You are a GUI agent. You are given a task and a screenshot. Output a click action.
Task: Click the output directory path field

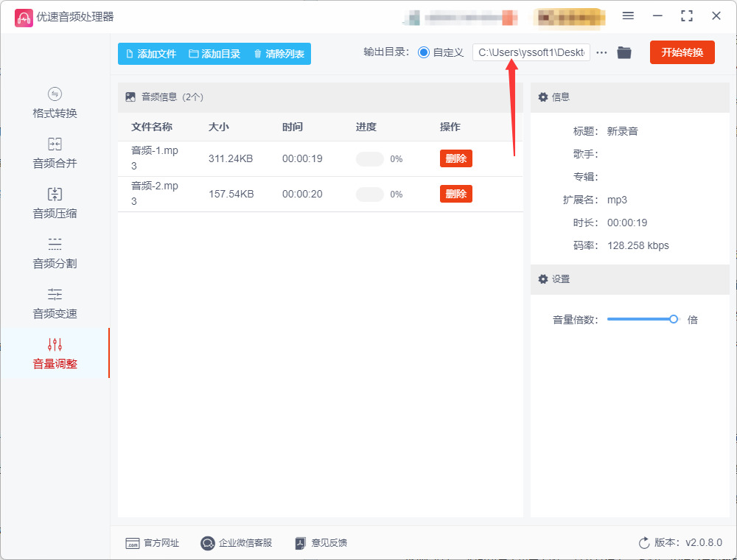[531, 52]
